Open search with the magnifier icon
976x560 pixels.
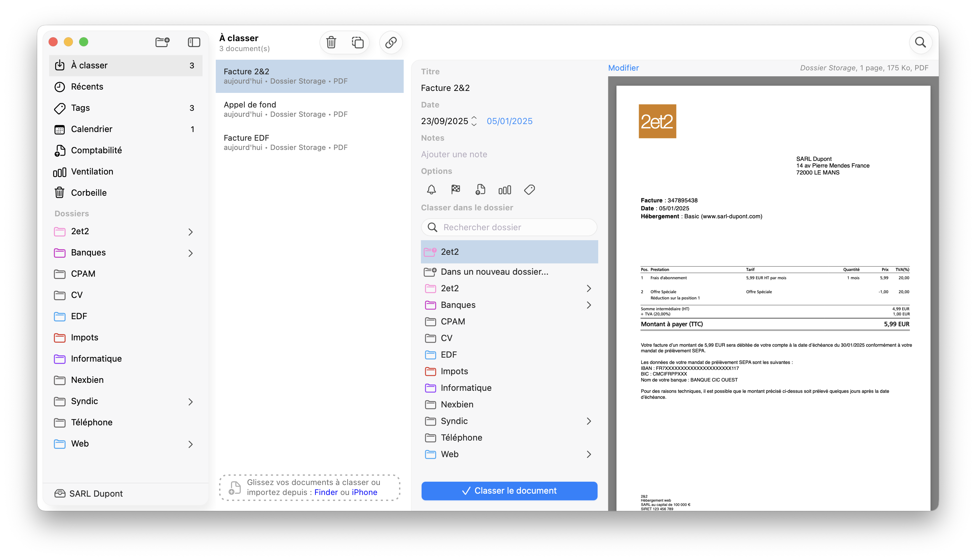pos(920,42)
